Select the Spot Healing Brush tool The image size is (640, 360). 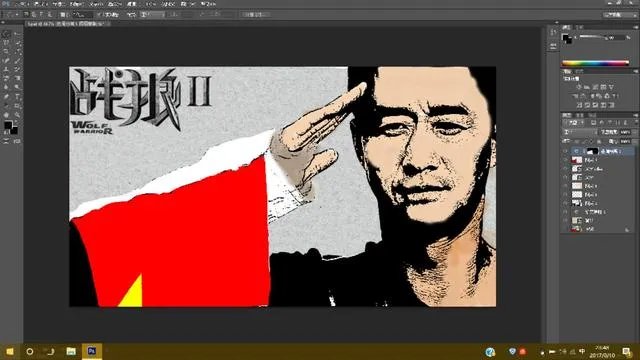click(x=6, y=60)
